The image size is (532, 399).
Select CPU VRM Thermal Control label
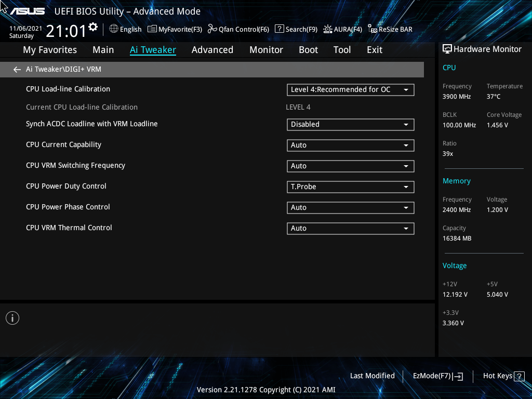point(69,228)
